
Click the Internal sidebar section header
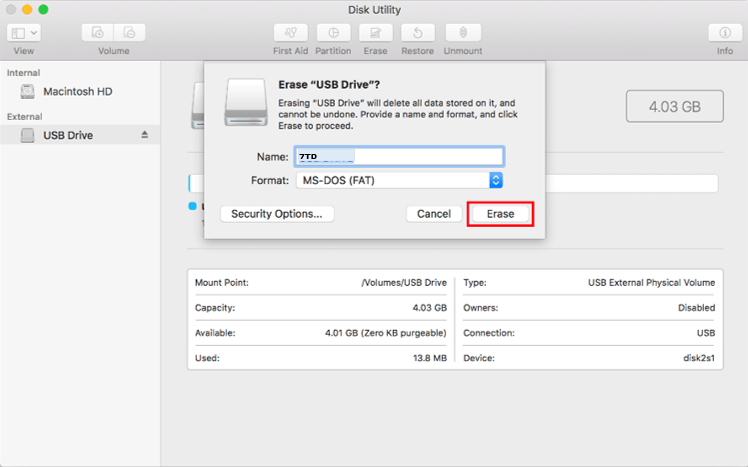(23, 73)
